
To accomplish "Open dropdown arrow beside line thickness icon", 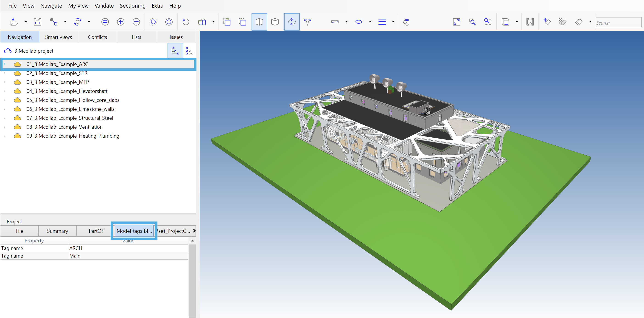I will click(x=393, y=22).
